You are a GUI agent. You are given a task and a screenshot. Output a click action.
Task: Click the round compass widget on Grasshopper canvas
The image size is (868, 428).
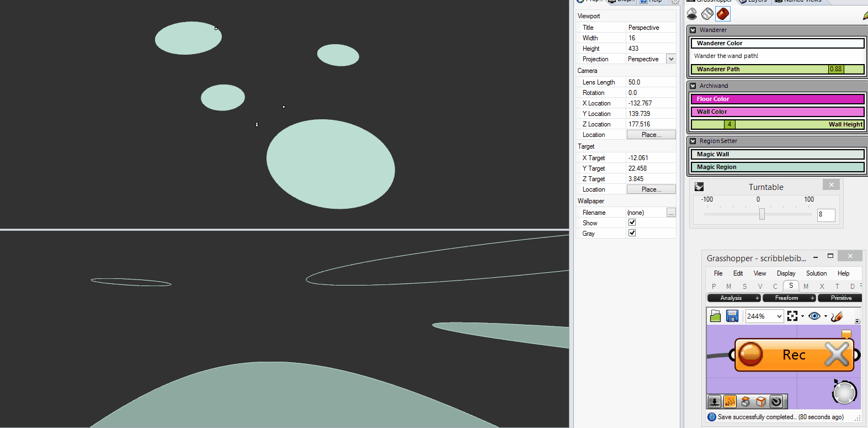pyautogui.click(x=844, y=393)
